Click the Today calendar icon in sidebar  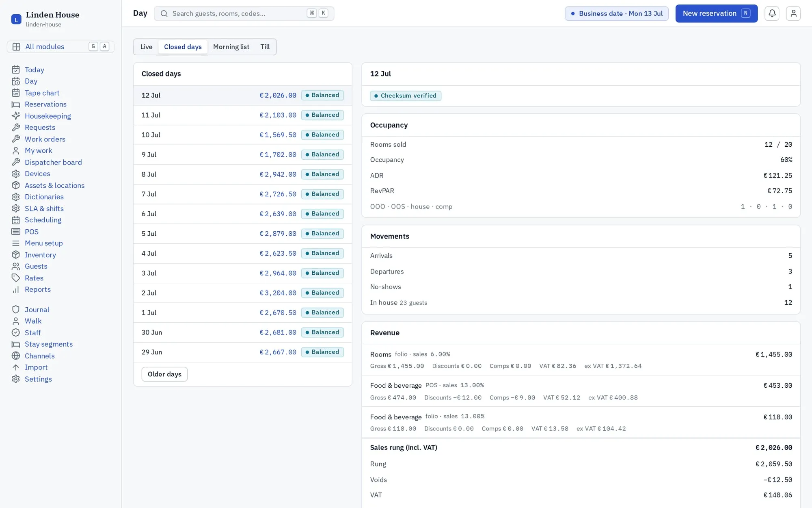click(16, 70)
